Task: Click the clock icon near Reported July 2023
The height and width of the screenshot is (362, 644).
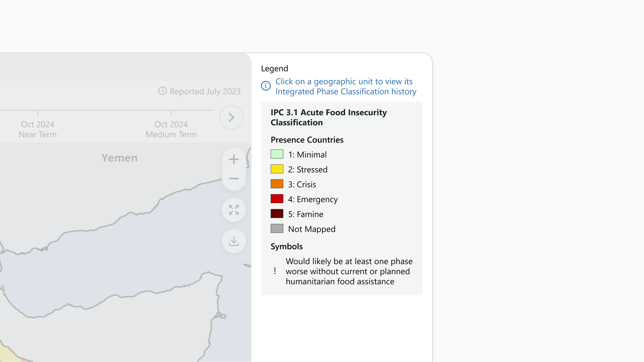Action: click(x=163, y=91)
